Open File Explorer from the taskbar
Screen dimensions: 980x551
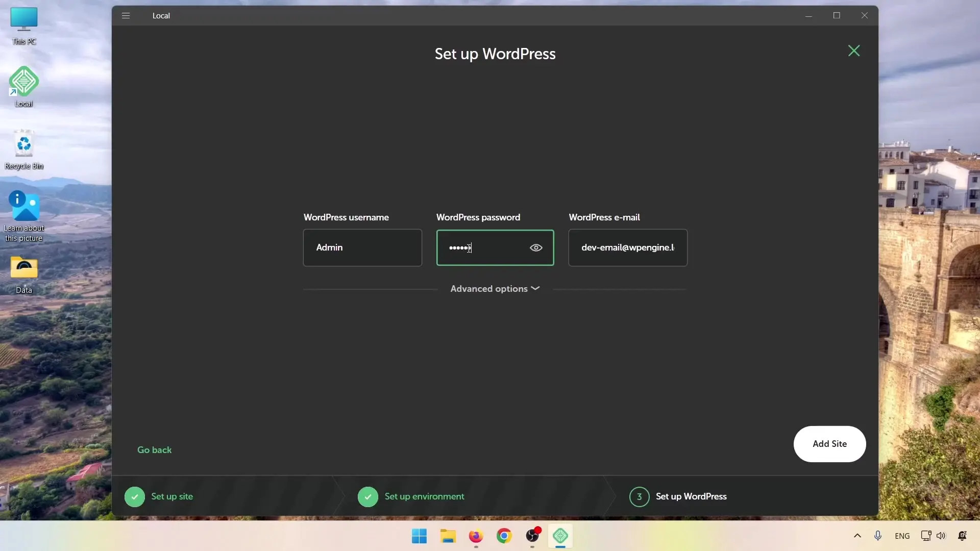click(x=448, y=536)
